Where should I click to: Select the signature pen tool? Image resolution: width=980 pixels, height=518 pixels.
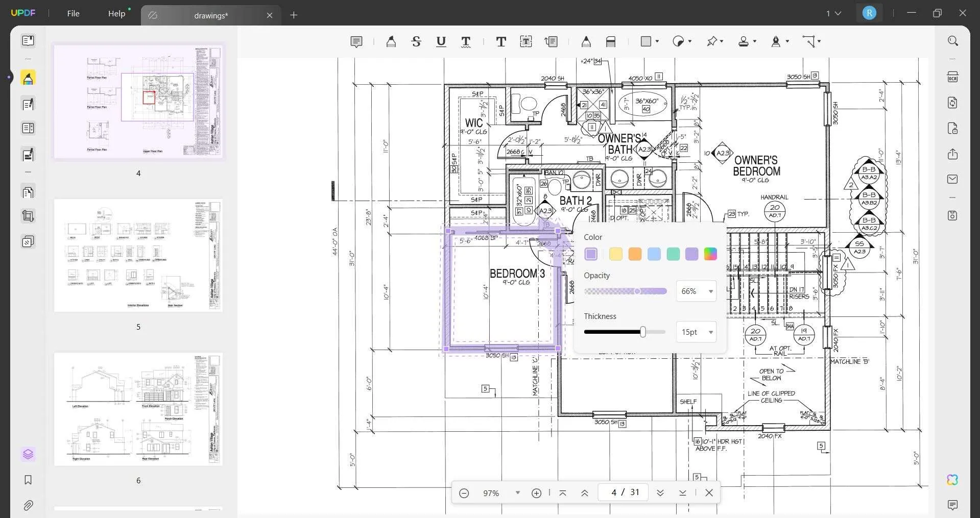[776, 42]
